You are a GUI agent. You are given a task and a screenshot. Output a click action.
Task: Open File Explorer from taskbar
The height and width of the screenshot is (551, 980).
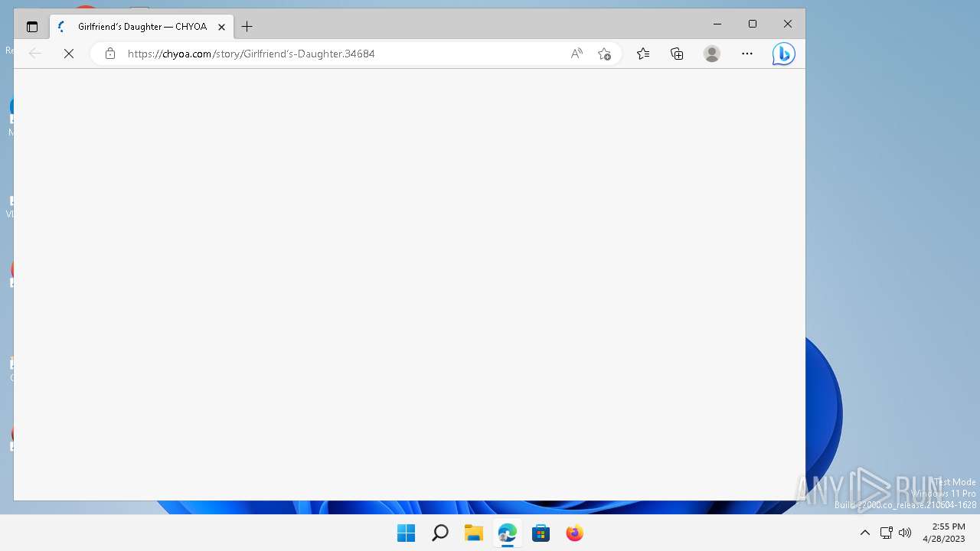(473, 533)
